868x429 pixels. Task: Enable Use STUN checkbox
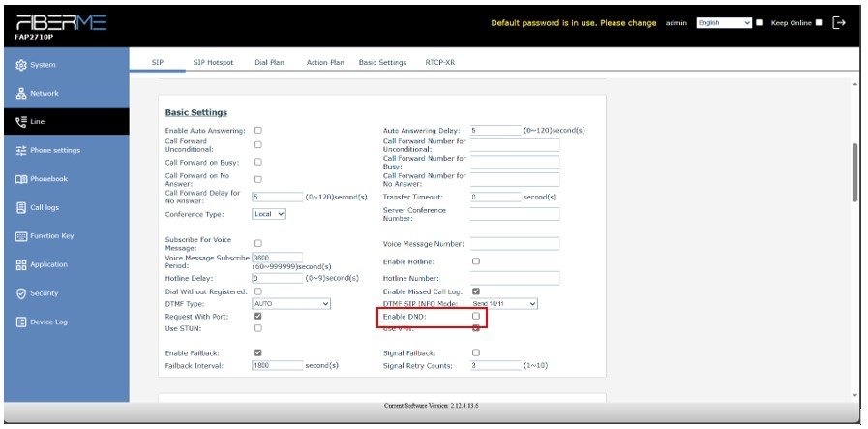click(258, 328)
